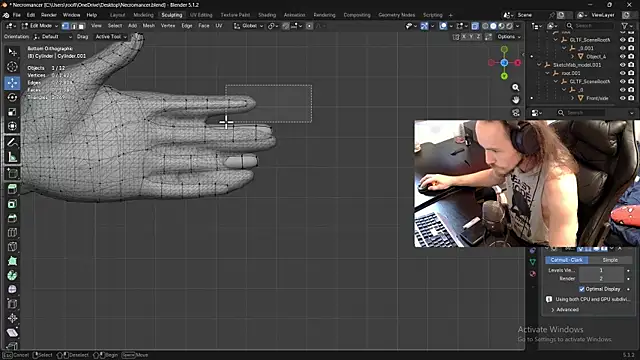Toggle the Optimal Display checkbox
The image size is (640, 360).
(x=582, y=289)
